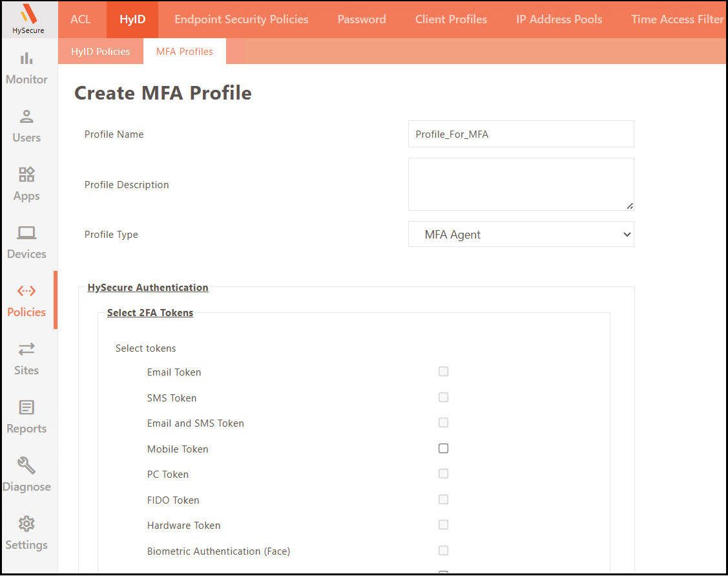
Task: Open the Diagnose wrench icon
Action: click(x=26, y=466)
